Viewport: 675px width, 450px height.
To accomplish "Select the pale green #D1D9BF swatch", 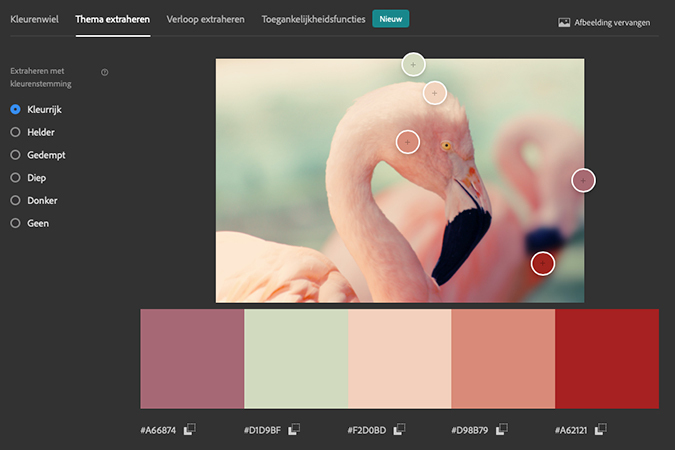I will click(x=296, y=359).
